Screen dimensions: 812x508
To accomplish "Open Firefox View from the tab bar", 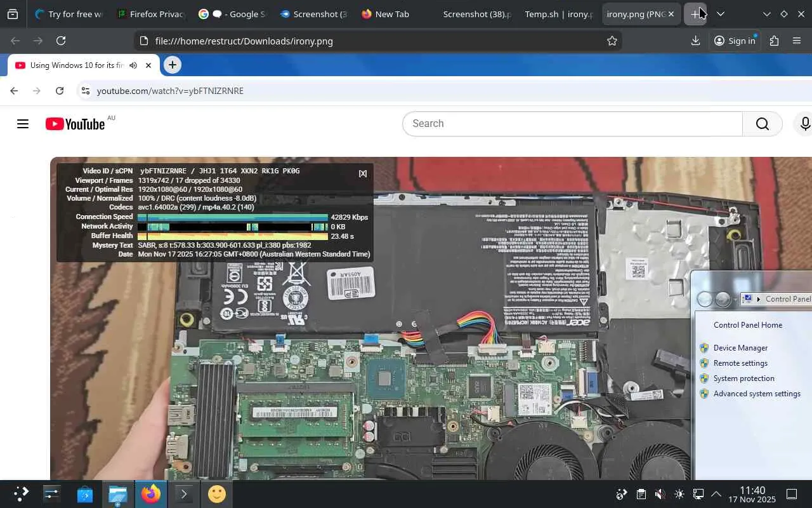I will click(13, 14).
